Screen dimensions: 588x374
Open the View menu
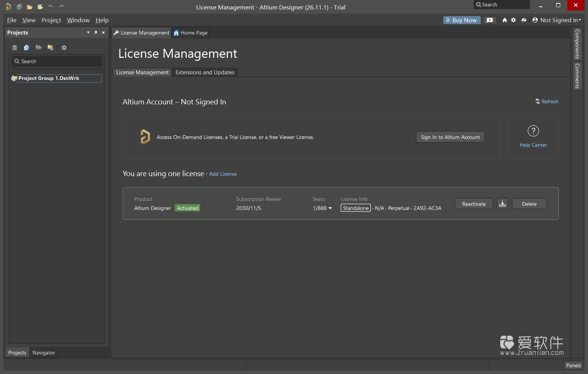29,20
